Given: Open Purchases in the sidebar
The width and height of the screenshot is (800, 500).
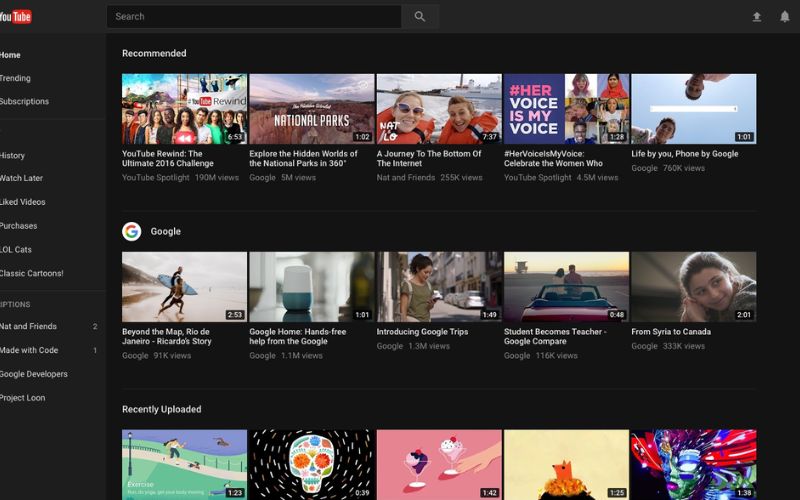Looking at the screenshot, I should tap(18, 226).
